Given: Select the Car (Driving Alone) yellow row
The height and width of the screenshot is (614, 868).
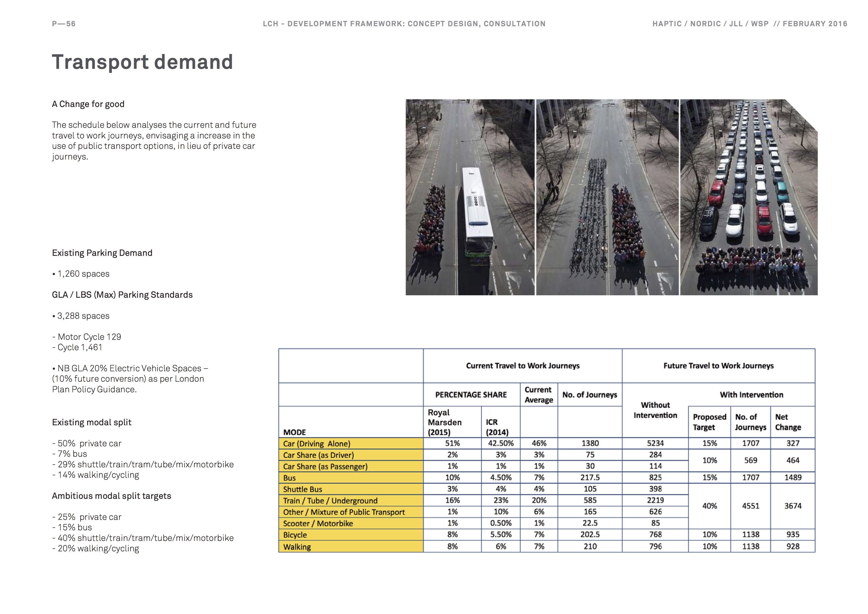Looking at the screenshot, I should [350, 443].
